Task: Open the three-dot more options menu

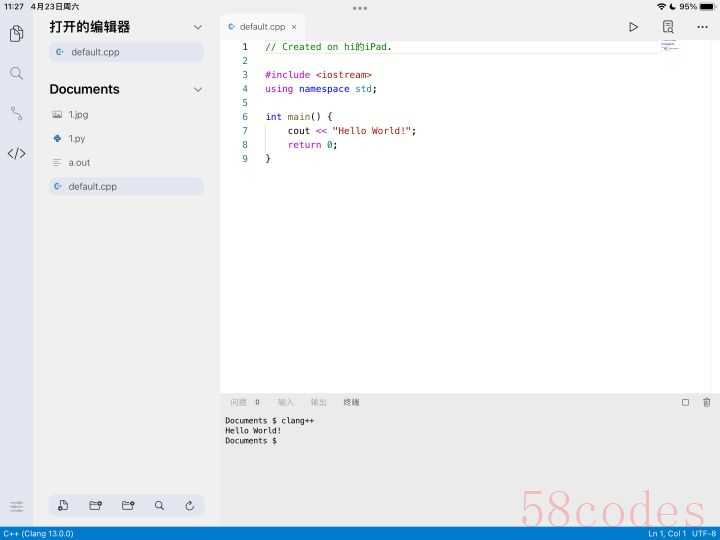Action: click(x=702, y=27)
